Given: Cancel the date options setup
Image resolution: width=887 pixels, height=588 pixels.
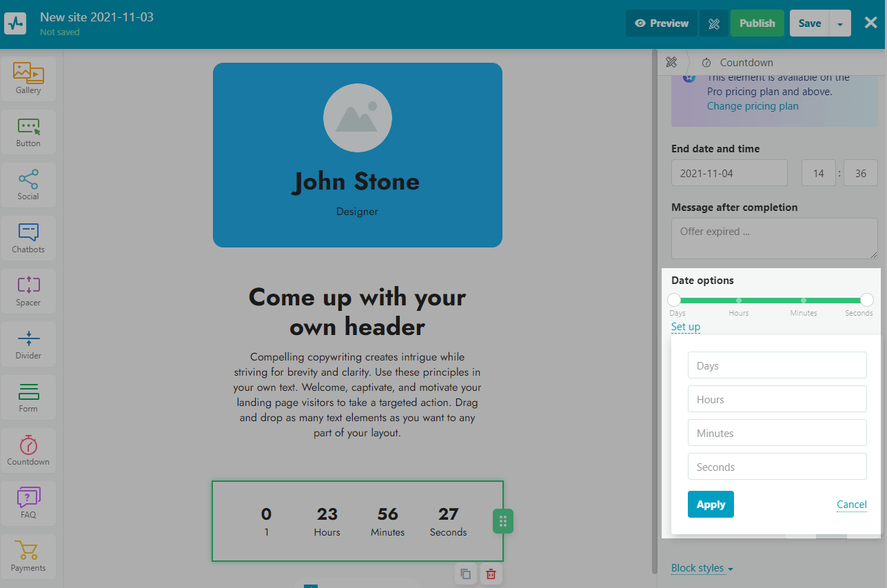Looking at the screenshot, I should [x=851, y=505].
